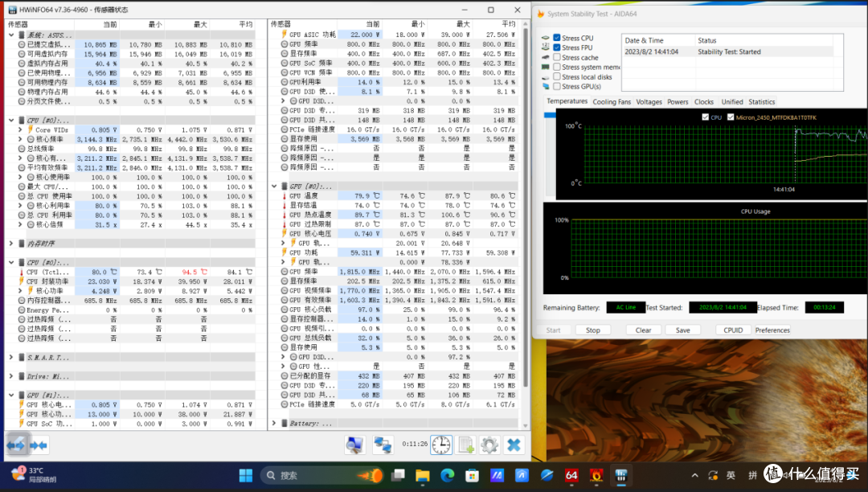Click the Save button in AIDA64
Screen dimensions: 868x492
point(682,330)
